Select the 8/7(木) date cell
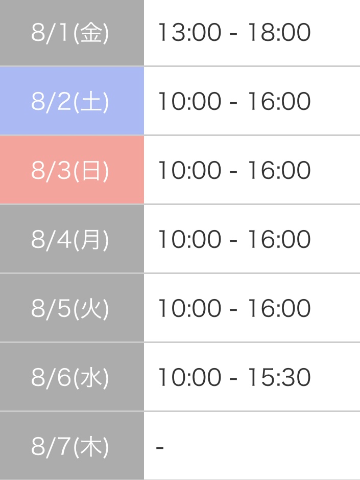 click(72, 446)
